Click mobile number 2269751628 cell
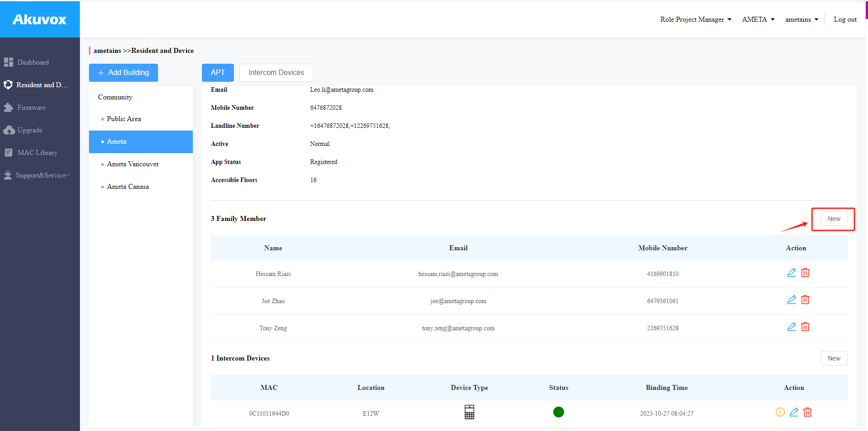The width and height of the screenshot is (868, 431). click(663, 328)
